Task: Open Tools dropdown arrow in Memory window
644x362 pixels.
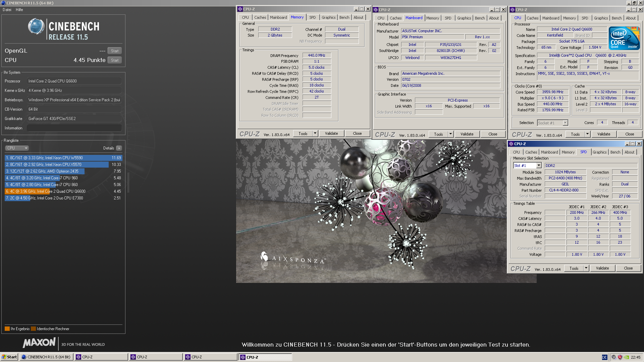Action: 315,133
